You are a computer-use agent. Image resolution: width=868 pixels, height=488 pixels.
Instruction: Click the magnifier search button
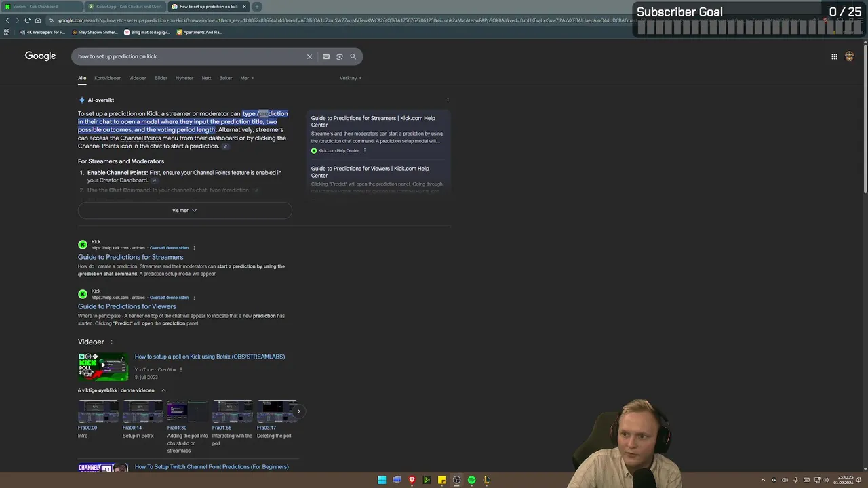[353, 56]
